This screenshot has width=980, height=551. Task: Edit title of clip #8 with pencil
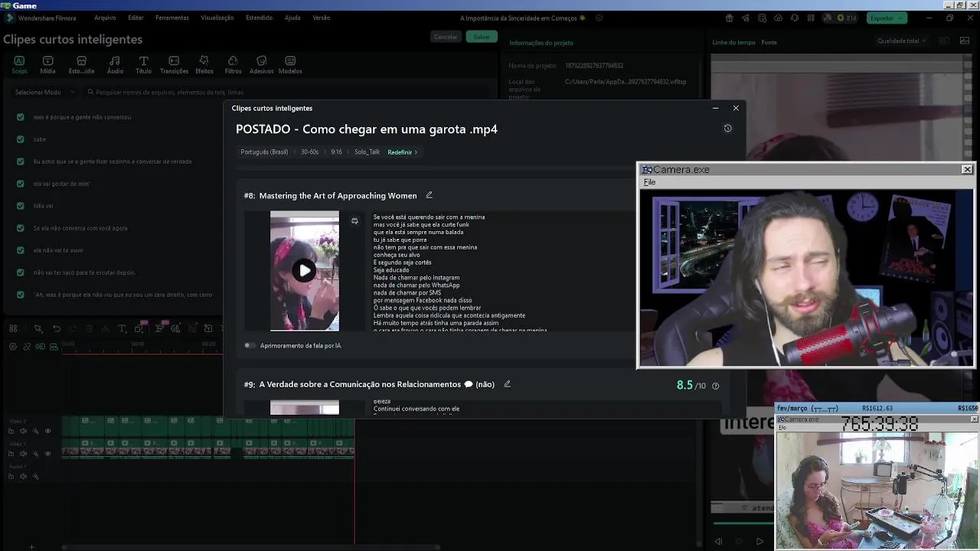(429, 195)
